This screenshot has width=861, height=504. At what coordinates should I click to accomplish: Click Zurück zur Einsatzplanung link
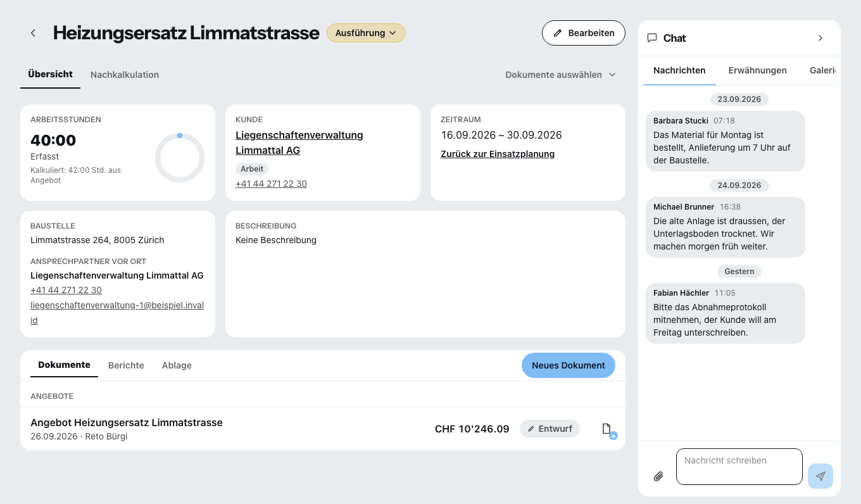point(498,154)
